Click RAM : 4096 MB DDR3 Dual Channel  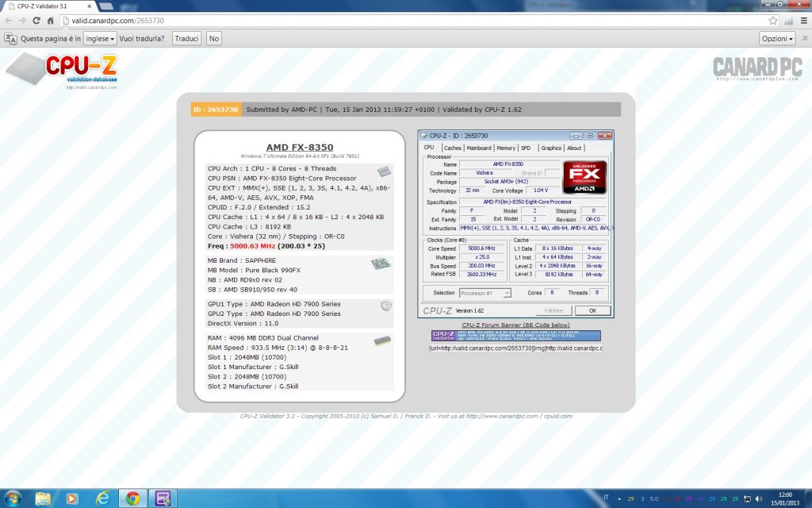(x=263, y=338)
